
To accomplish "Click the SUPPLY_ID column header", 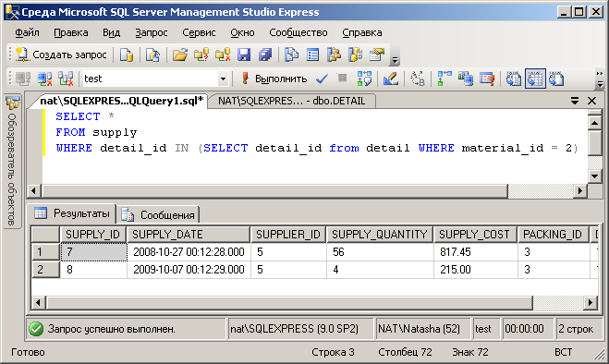I will click(92, 235).
